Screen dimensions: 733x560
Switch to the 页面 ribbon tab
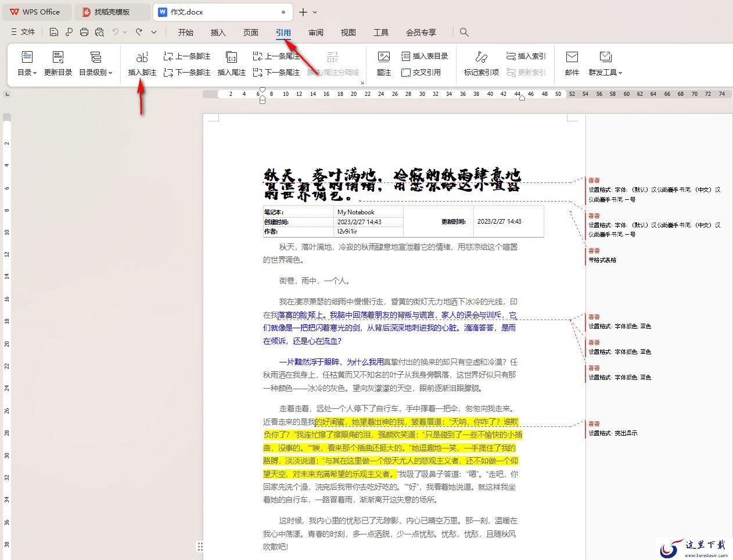251,33
